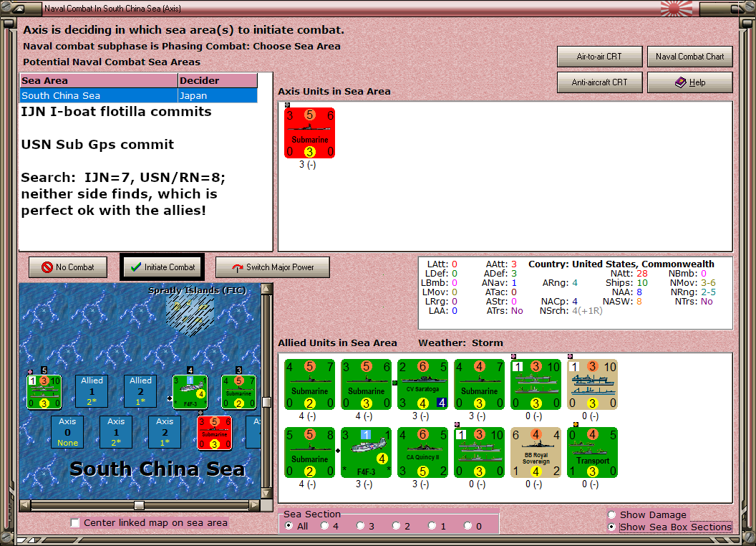756x546 pixels.
Task: Select the green convoy counter beside BB Royal Sovereign
Action: (479, 452)
